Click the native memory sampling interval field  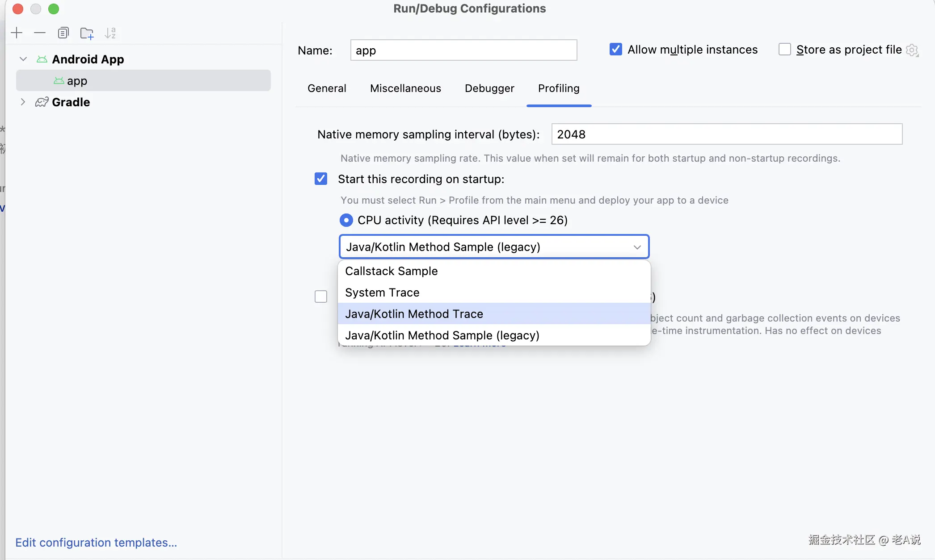pos(727,134)
